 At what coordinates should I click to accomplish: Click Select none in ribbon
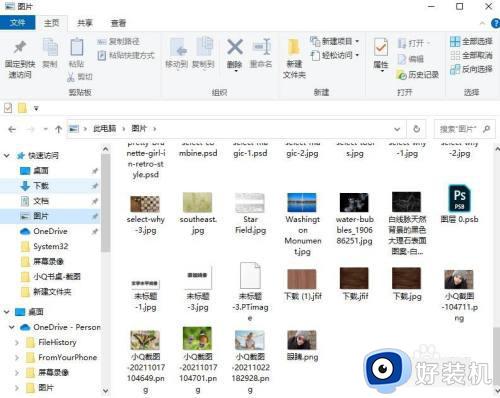(x=471, y=55)
